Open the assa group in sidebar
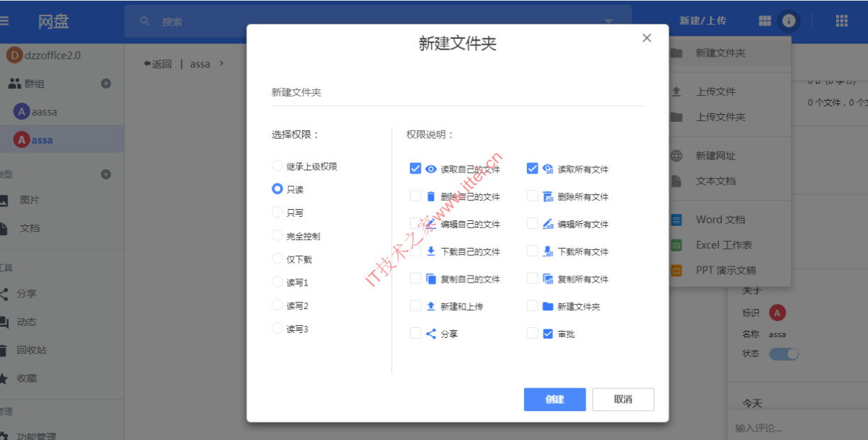868x440 pixels. tap(62, 140)
